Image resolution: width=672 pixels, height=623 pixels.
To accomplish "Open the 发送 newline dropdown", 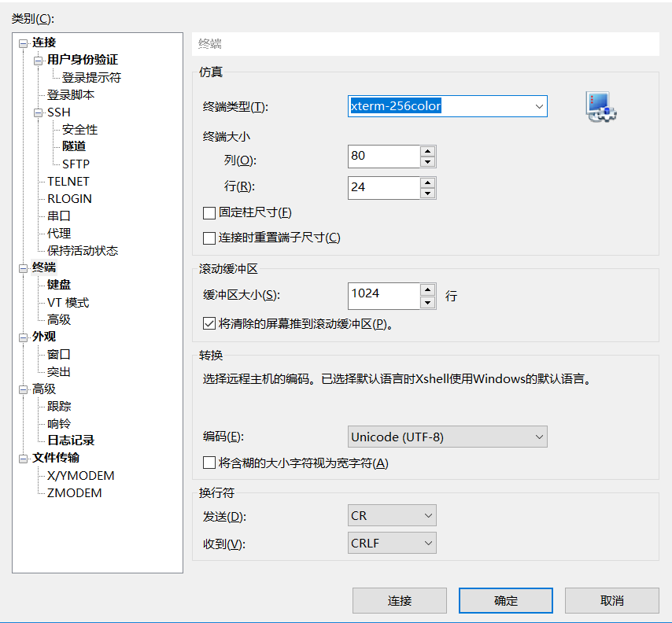I will coord(428,516).
